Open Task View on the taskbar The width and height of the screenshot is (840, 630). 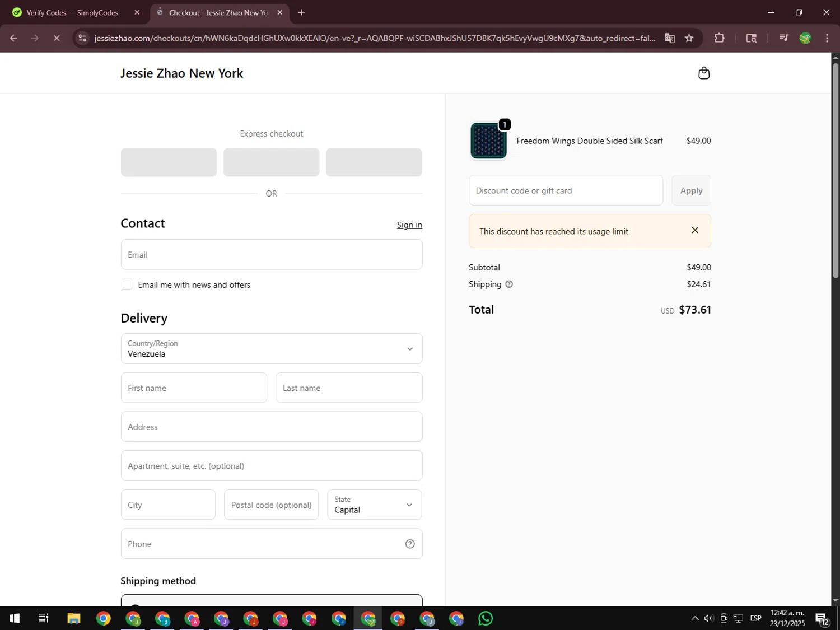tap(43, 618)
